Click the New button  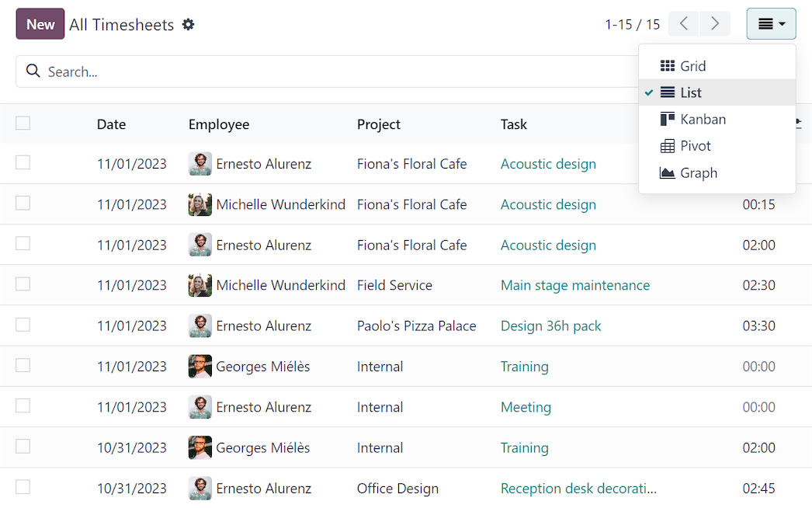(40, 23)
